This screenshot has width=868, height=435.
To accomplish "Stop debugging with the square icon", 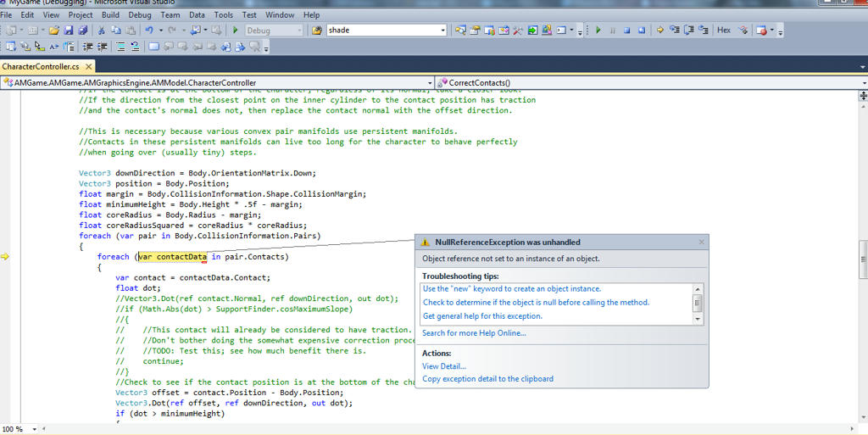I will (x=627, y=31).
